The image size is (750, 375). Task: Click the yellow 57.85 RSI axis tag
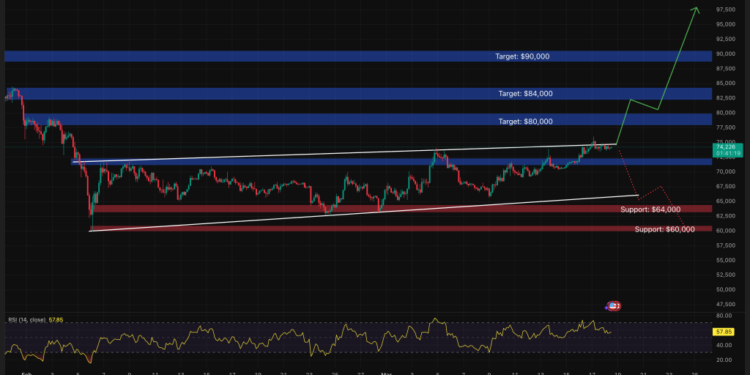(x=723, y=331)
